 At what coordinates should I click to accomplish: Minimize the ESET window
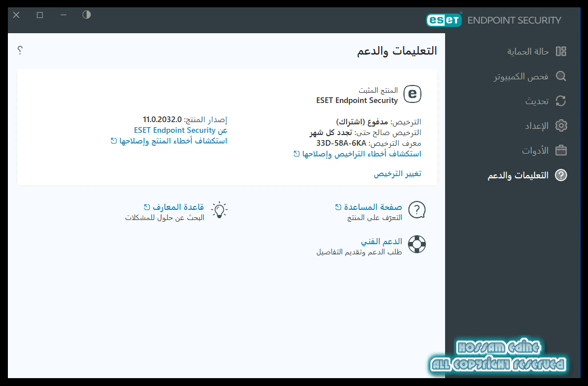64,15
